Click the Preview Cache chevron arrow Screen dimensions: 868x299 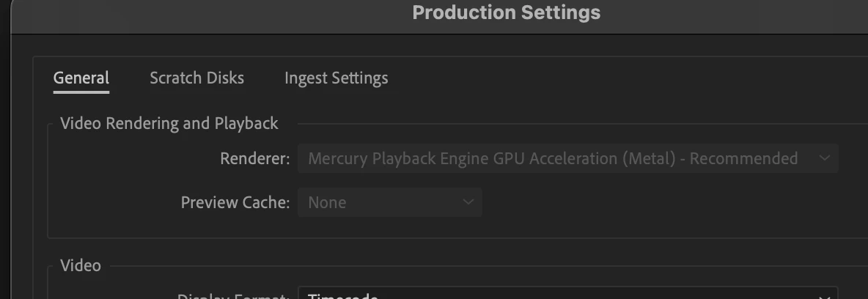(x=468, y=202)
